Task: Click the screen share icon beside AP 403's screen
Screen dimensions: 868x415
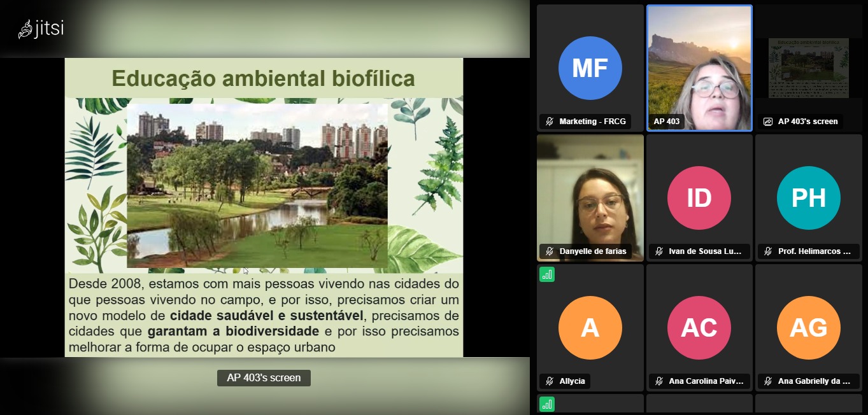Action: pos(768,122)
